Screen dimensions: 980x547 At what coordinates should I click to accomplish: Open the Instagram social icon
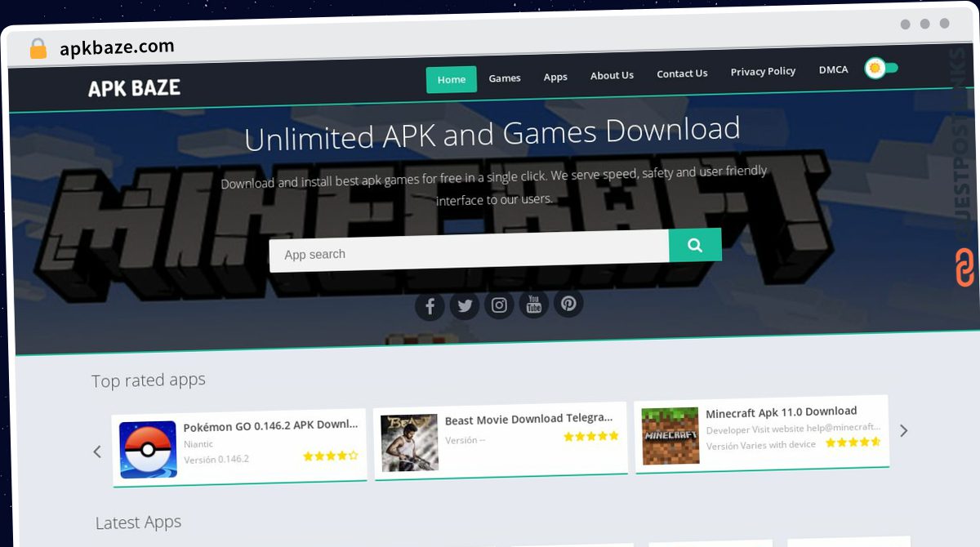(499, 305)
